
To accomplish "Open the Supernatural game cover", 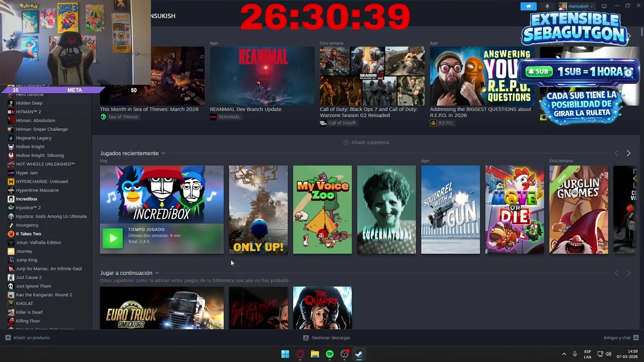I will point(386,210).
